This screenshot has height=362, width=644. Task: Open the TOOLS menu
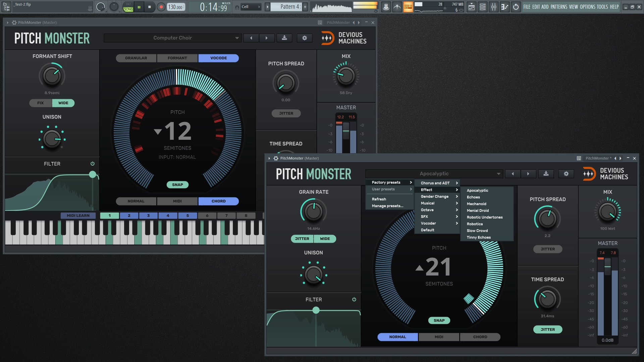click(602, 7)
